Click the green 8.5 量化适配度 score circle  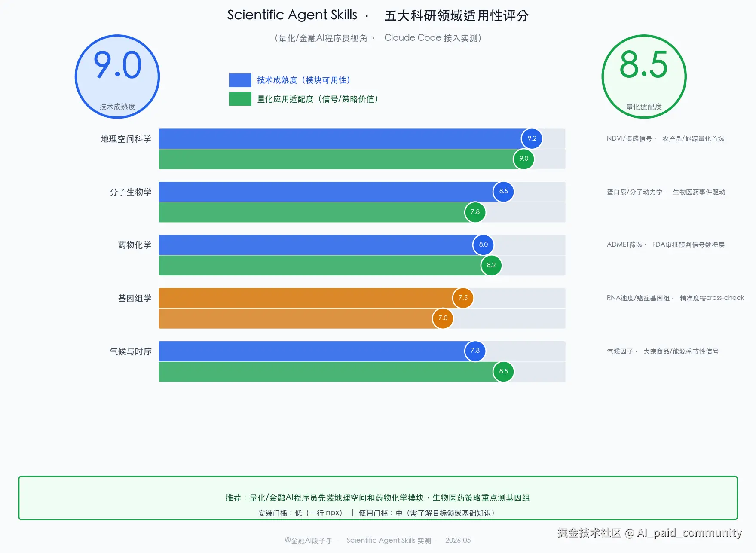(644, 77)
